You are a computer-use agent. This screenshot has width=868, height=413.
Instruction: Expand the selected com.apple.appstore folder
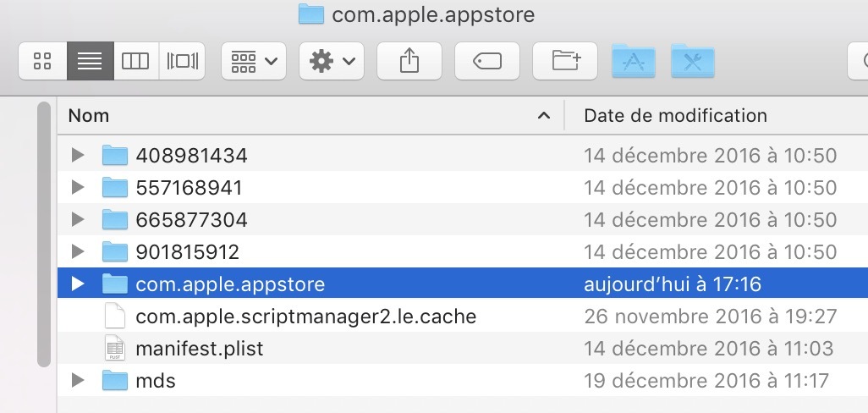[78, 284]
